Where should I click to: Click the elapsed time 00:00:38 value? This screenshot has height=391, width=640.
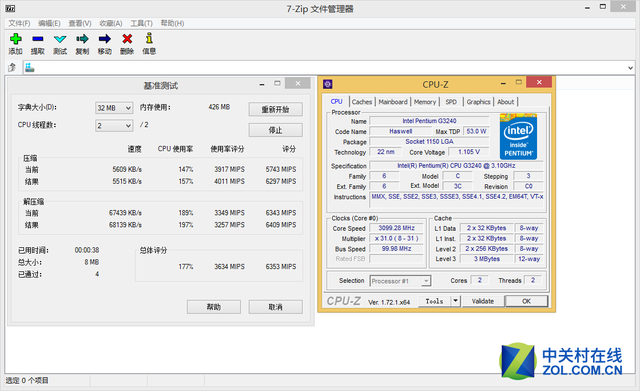87,250
